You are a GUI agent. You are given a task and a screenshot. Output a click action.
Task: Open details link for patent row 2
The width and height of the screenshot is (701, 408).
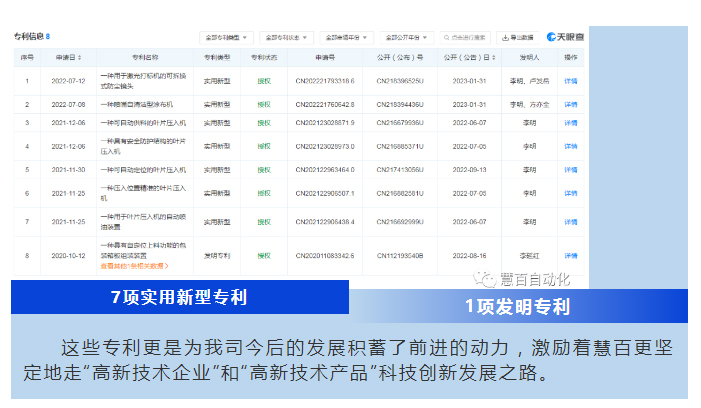[x=570, y=103]
